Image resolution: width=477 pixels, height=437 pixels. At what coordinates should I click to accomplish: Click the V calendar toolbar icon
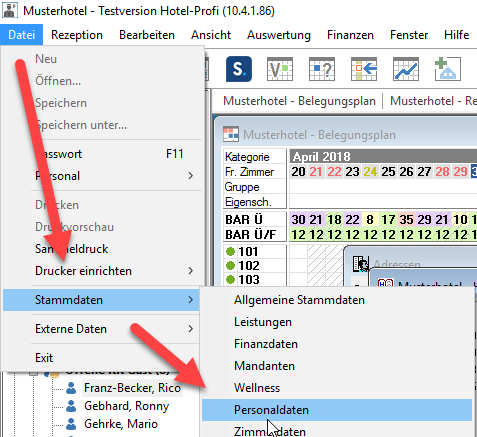click(280, 69)
